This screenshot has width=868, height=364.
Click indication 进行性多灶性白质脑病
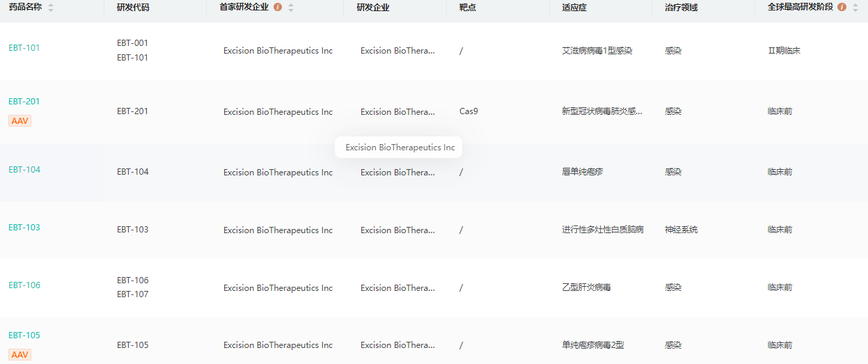[x=603, y=230]
